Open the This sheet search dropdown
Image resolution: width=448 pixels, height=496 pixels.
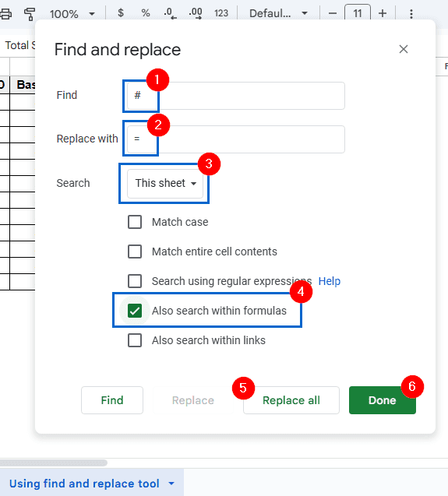(165, 183)
